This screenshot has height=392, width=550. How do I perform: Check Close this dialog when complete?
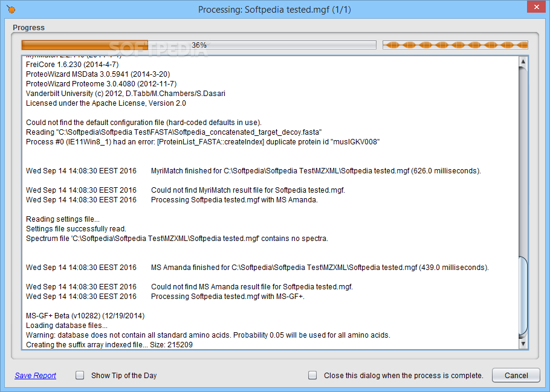(x=312, y=376)
